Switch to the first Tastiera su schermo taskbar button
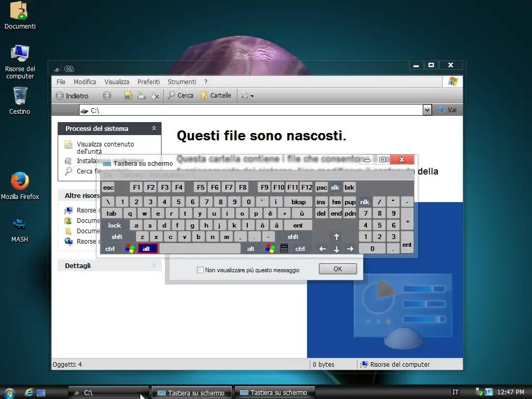 [192, 393]
